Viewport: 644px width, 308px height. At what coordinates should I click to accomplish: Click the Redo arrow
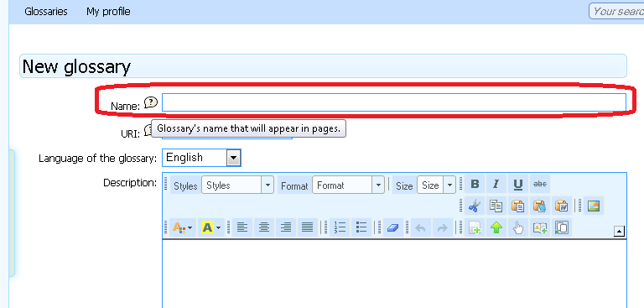443,227
